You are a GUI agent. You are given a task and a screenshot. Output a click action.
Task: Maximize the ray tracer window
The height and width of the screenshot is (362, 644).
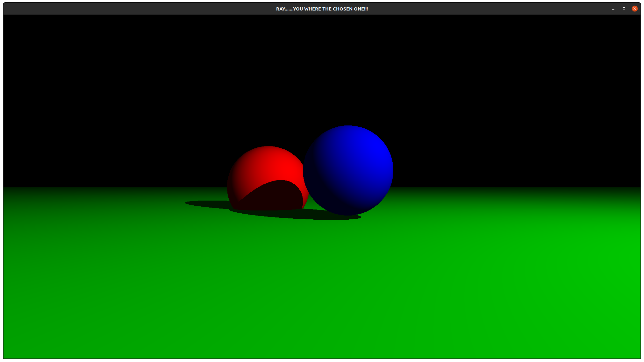(624, 9)
